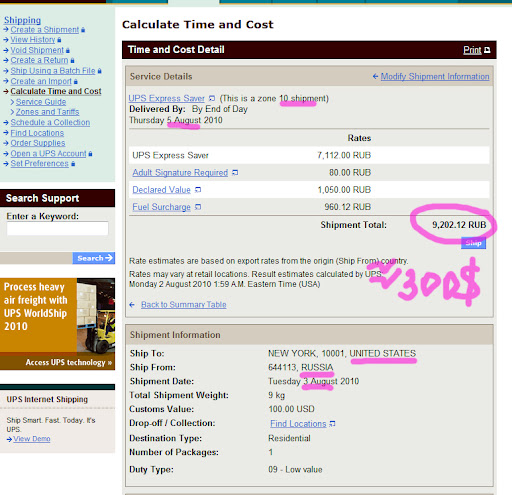This screenshot has width=512, height=495.
Task: Click lock icon beside Set Preferences
Action: (x=73, y=164)
